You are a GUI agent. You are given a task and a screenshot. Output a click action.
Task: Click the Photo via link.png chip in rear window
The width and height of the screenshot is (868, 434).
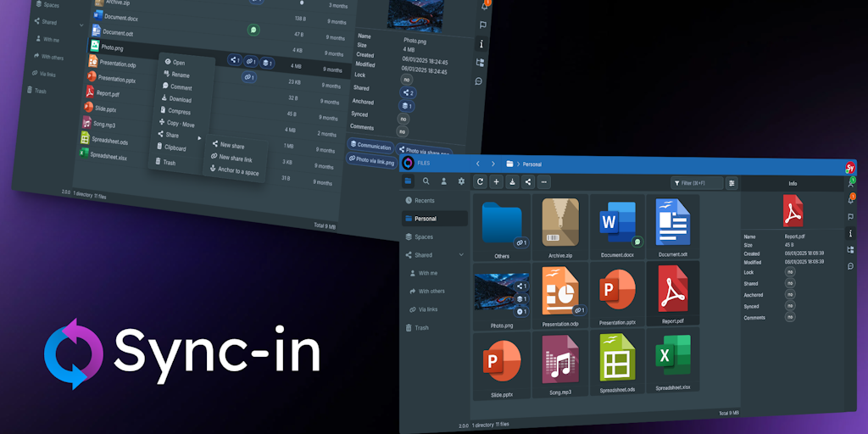(373, 160)
